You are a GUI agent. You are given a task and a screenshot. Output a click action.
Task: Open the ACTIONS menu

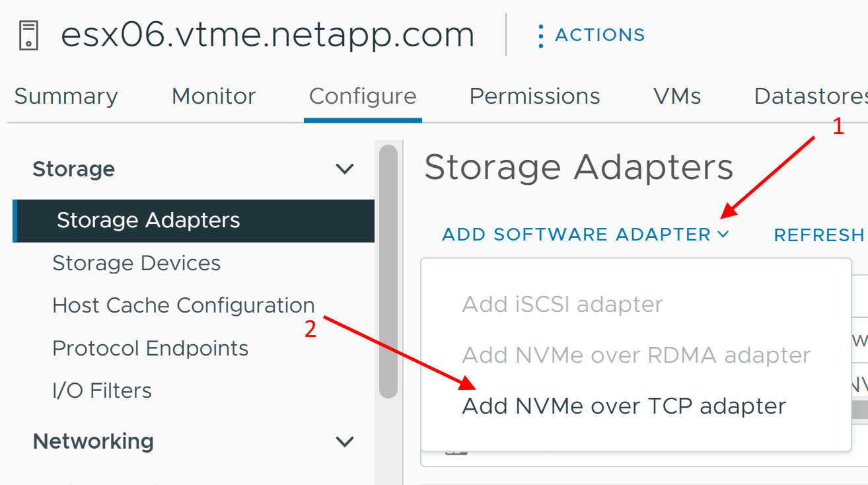(x=599, y=35)
